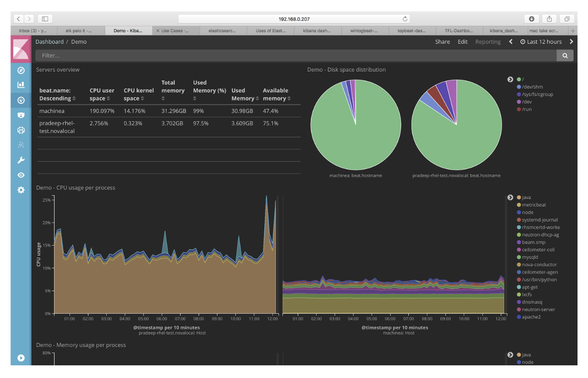Open the Last 12 hours time picker
The image size is (588, 378).
coord(541,42)
